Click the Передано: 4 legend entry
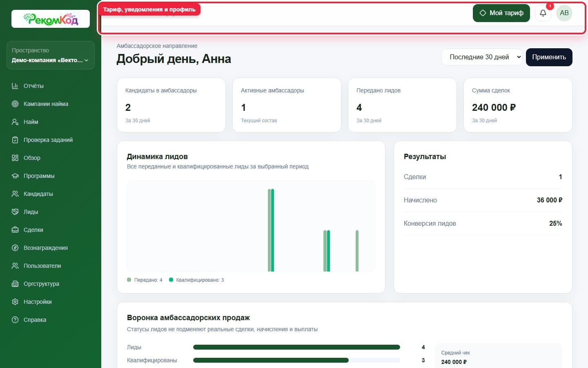Image resolution: width=588 pixels, height=368 pixels. [145, 280]
